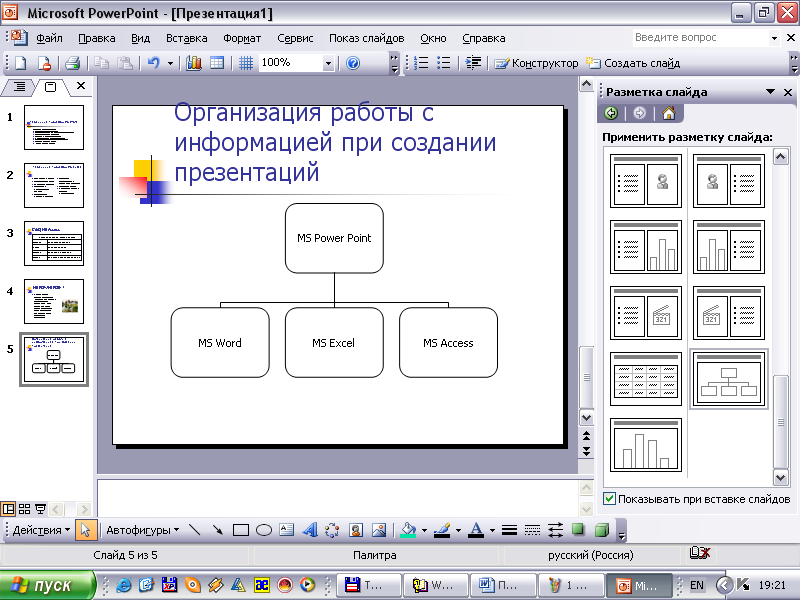This screenshot has width=800, height=600.
Task: Switch to the Slides thumbnails tab
Action: (x=50, y=87)
